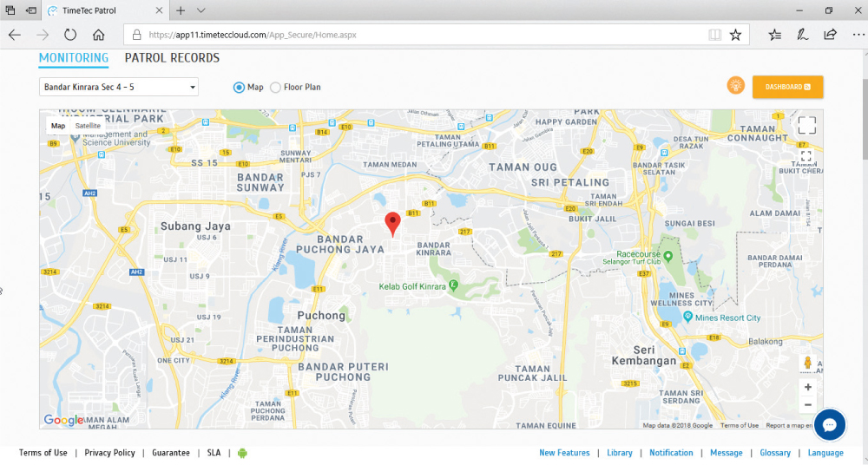This screenshot has height=465, width=868.
Task: Select the Map radio button
Action: tap(239, 87)
